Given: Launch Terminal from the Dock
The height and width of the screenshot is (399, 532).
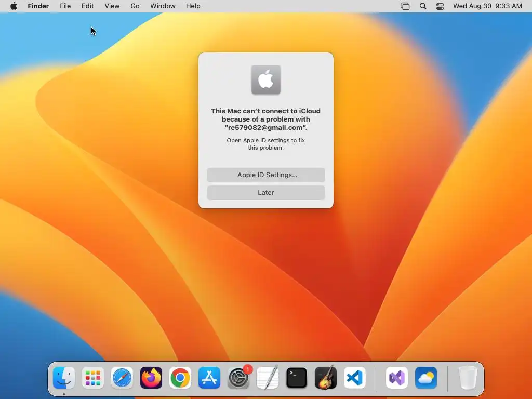Looking at the screenshot, I should tap(297, 378).
